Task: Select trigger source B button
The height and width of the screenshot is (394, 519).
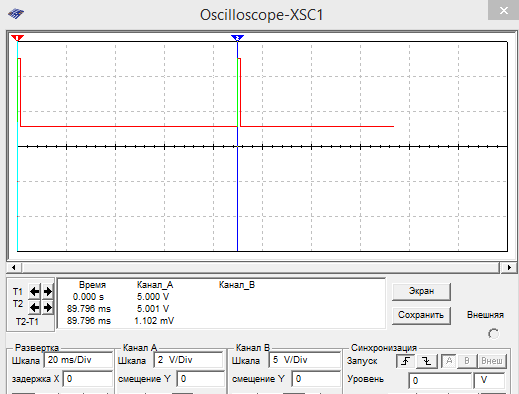Action: 467,361
